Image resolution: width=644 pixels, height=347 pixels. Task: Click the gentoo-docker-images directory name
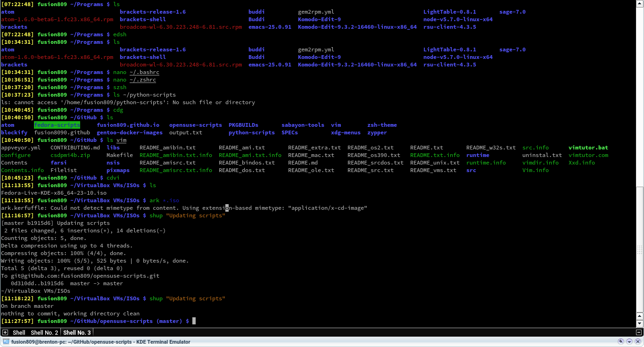[x=130, y=132]
